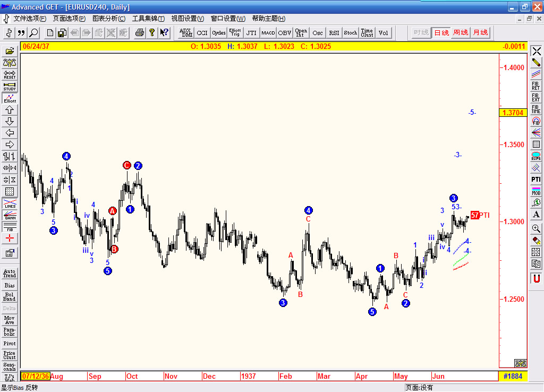Toggle the Elliott wave tool
The width and height of the screenshot is (544, 392).
tap(10, 98)
